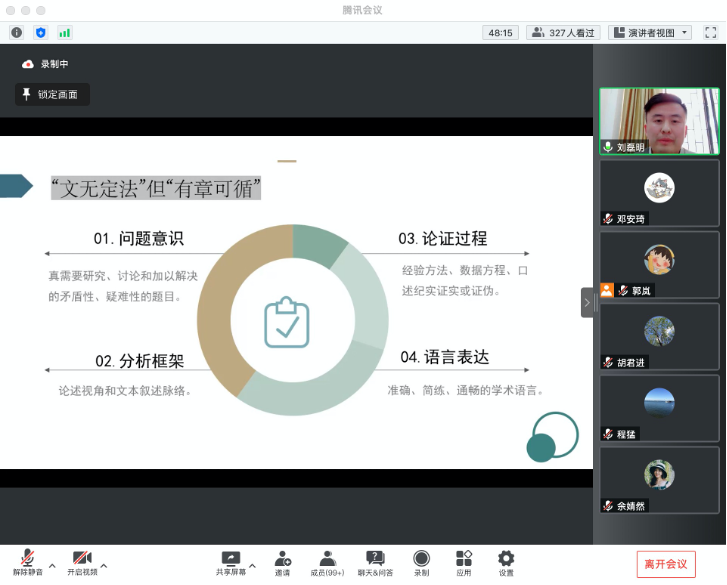The height and width of the screenshot is (585, 727).
Task: Select 邓安琦's participant tile
Action: pos(659,193)
